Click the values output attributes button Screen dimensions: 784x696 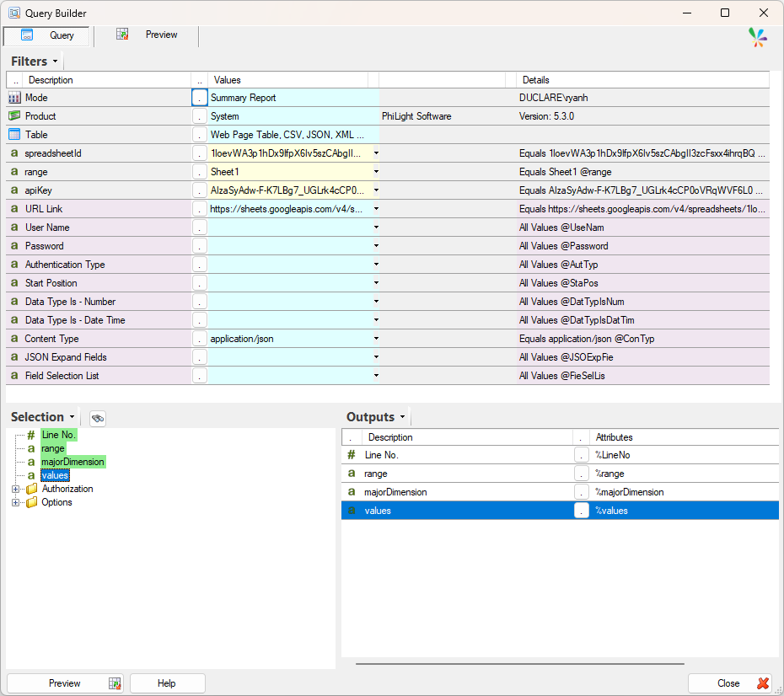point(582,510)
